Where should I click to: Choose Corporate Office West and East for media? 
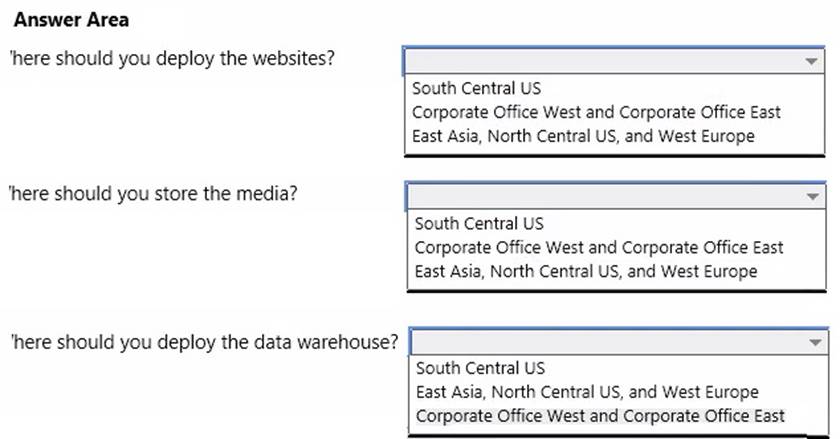pos(599,247)
